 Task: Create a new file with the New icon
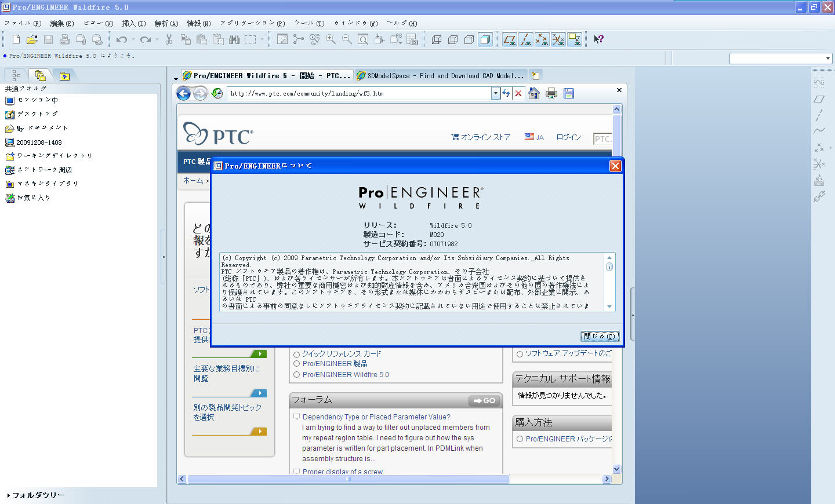16,39
